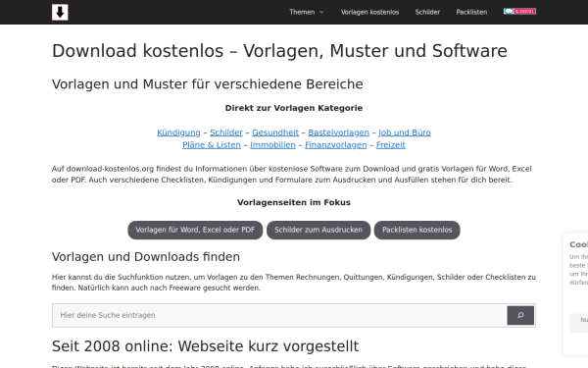The image size is (588, 368).
Task: Click 'Vorlagenseiten im Fokus' text
Action: [294, 202]
